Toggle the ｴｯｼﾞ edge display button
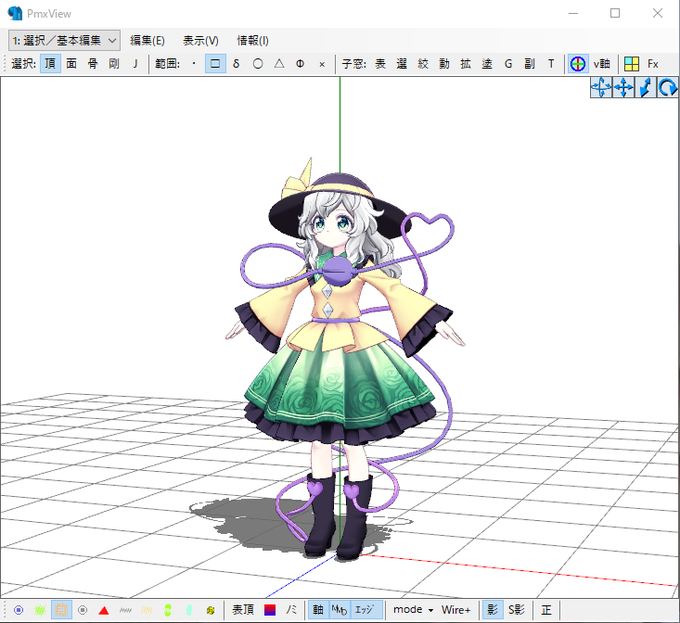Image resolution: width=680 pixels, height=623 pixels. pos(364,610)
